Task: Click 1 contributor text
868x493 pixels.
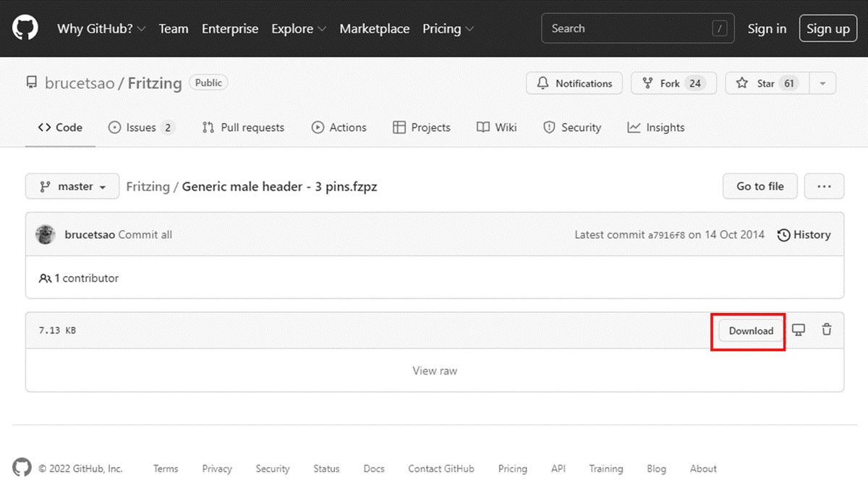Action: tap(79, 278)
